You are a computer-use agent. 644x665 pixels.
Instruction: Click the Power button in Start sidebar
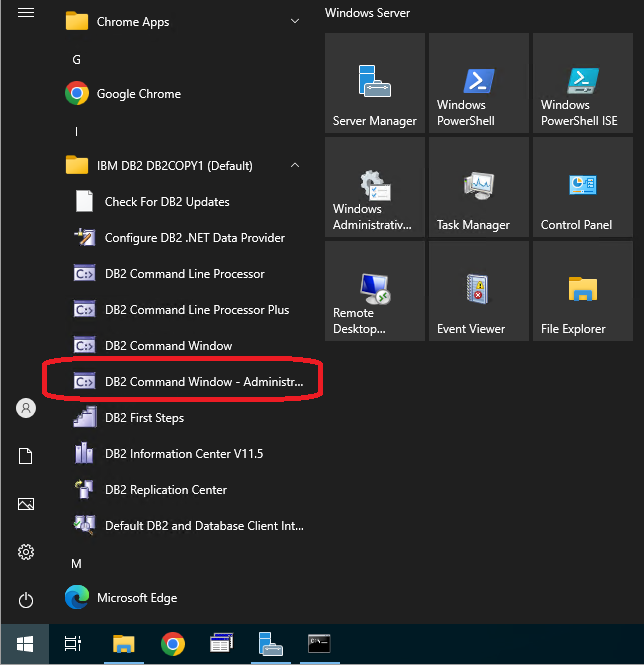coord(26,600)
